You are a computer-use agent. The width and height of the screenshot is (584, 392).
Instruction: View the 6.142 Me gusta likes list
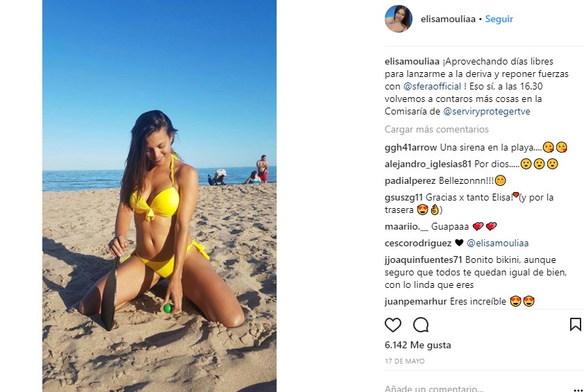click(418, 345)
